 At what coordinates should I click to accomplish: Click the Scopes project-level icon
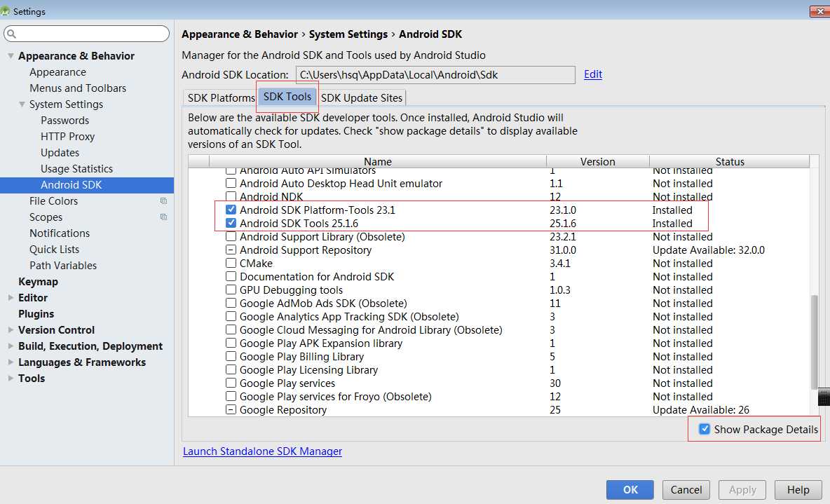coord(163,217)
